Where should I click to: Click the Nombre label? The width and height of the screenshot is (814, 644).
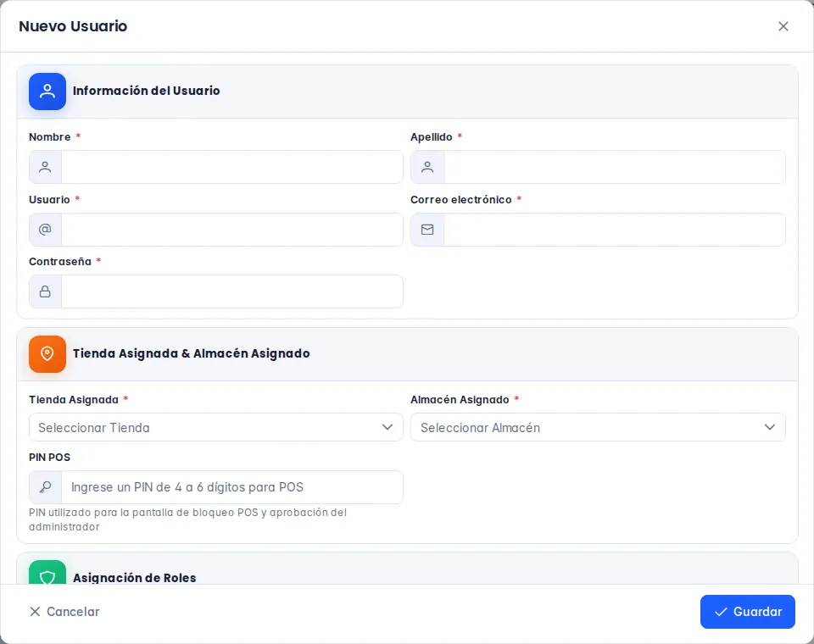point(50,137)
